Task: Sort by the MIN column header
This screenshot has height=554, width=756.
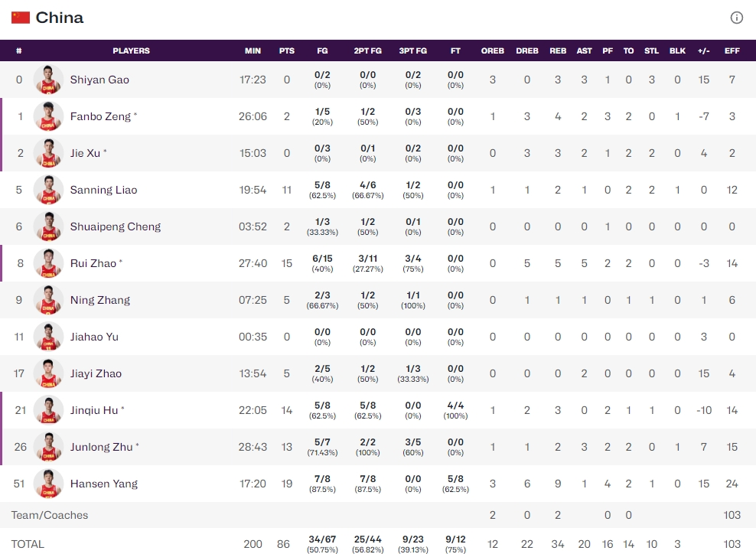Action: 253,51
